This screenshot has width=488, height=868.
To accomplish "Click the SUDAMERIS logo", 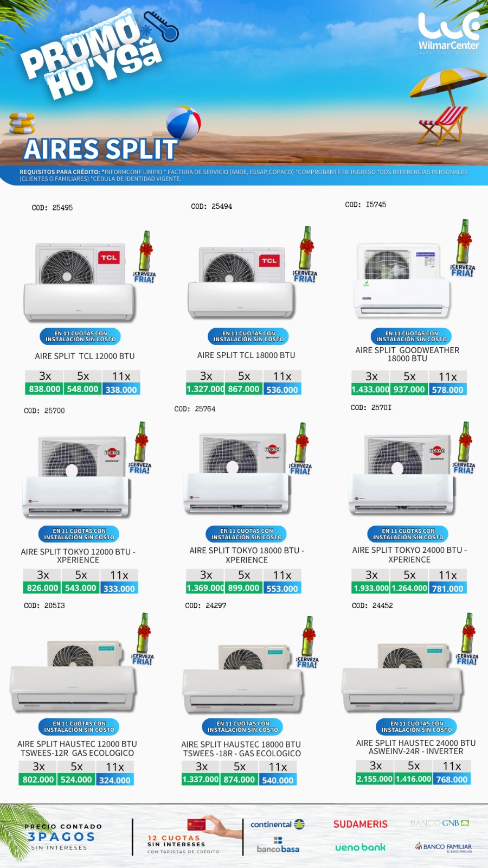I will [361, 824].
